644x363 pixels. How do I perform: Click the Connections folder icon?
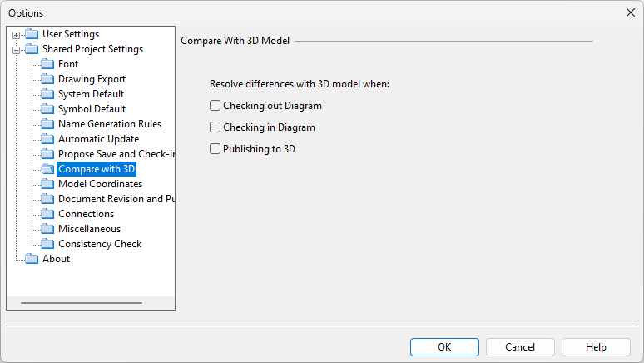47,214
